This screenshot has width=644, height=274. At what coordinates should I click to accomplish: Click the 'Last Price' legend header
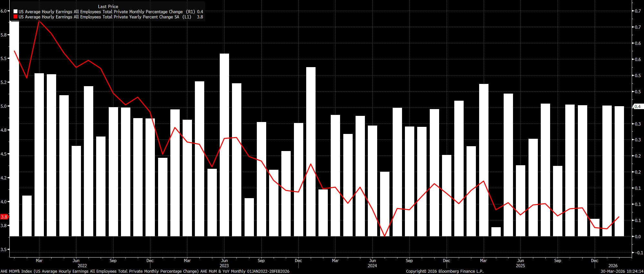108,6
